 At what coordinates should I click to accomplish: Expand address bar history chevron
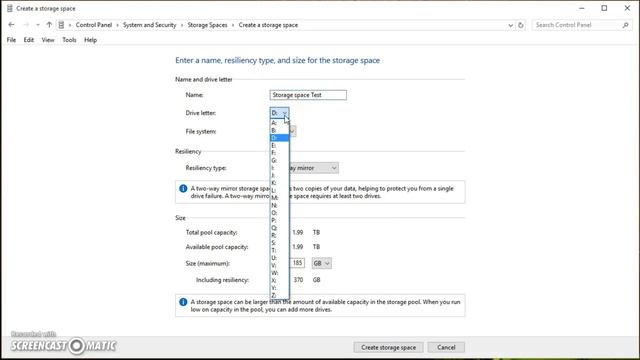510,25
